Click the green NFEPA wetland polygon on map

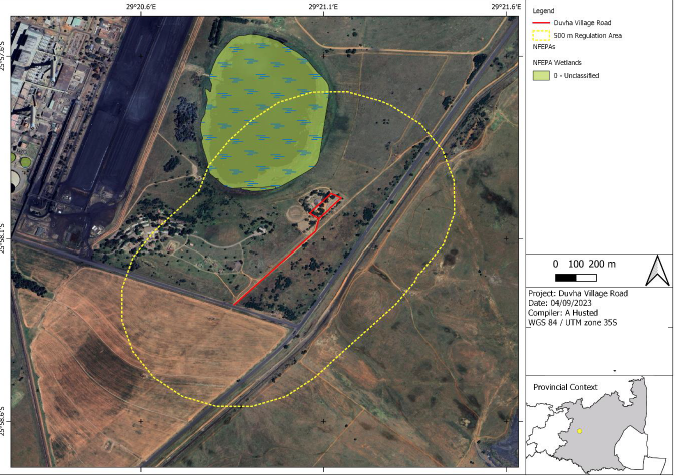pyautogui.click(x=263, y=114)
